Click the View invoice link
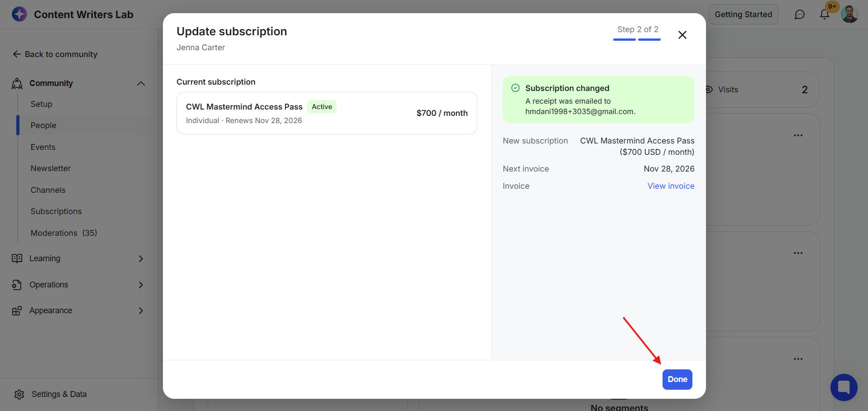 (x=671, y=186)
